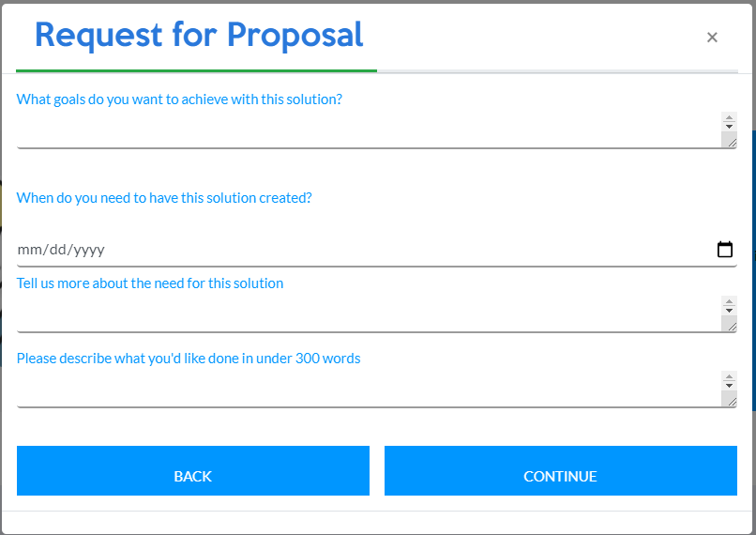Screen dimensions: 756x535
Task: Click the resize handle of the 300 words textarea
Action: pos(729,399)
